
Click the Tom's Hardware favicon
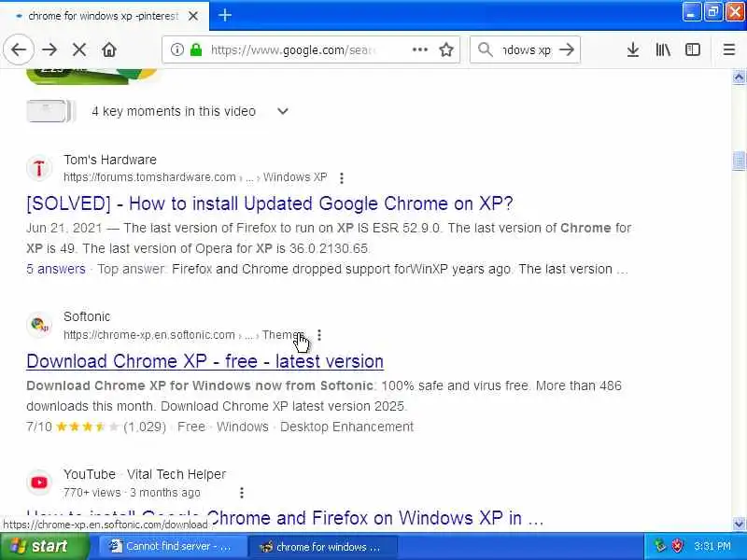tap(39, 168)
